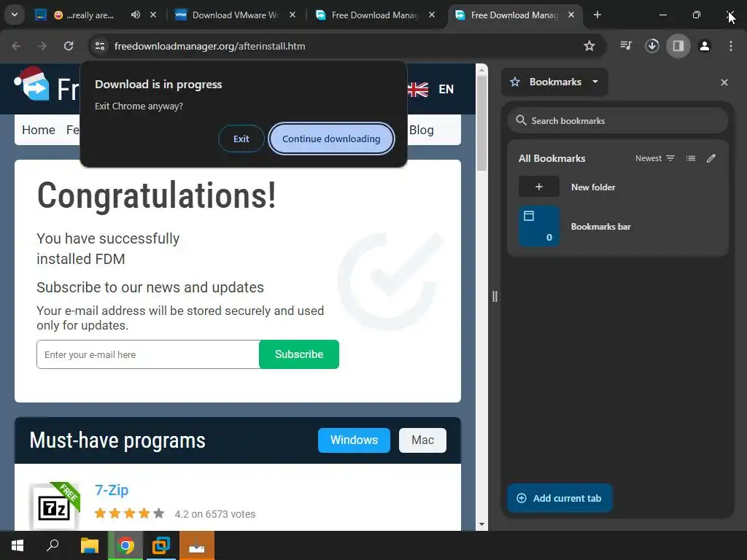
Task: Open VMware Workstation from the taskbar
Action: pyautogui.click(x=161, y=545)
